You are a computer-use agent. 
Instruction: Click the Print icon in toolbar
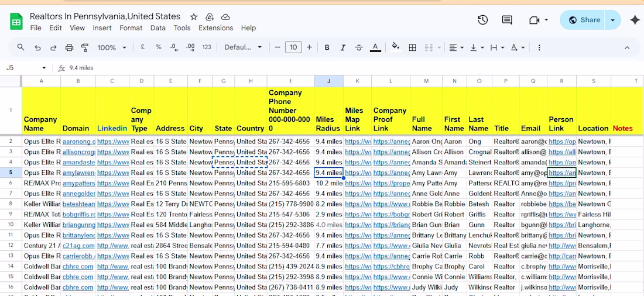pos(70,47)
